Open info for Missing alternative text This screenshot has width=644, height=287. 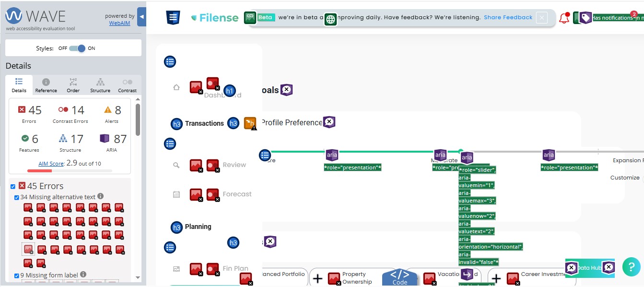click(101, 196)
